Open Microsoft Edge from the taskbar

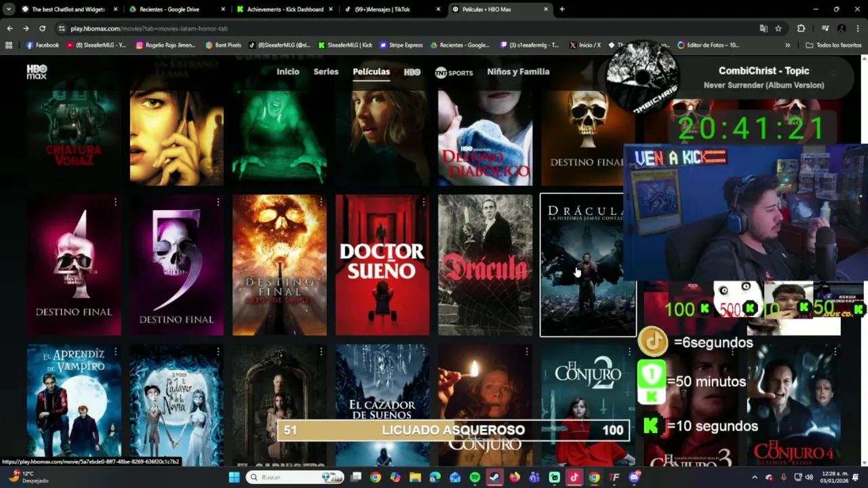(435, 477)
